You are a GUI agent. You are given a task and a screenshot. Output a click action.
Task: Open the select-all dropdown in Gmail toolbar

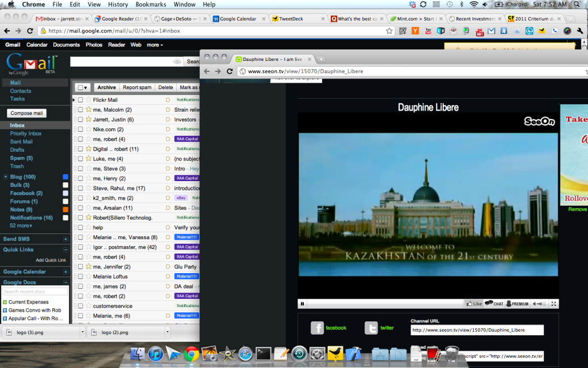pyautogui.click(x=83, y=87)
